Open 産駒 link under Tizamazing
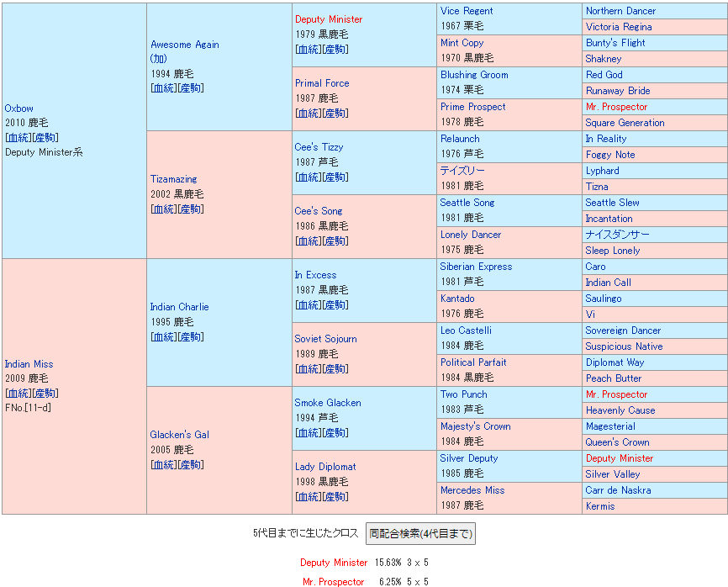The height and width of the screenshot is (587, 728). point(192,209)
